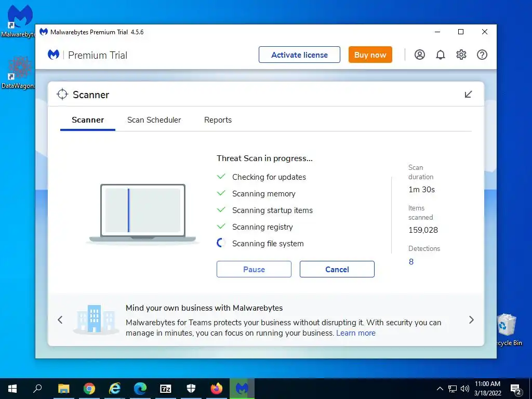532x399 pixels.
Task: Click 'Mind your own business with Malwarebytes' heading
Action: (x=204, y=308)
